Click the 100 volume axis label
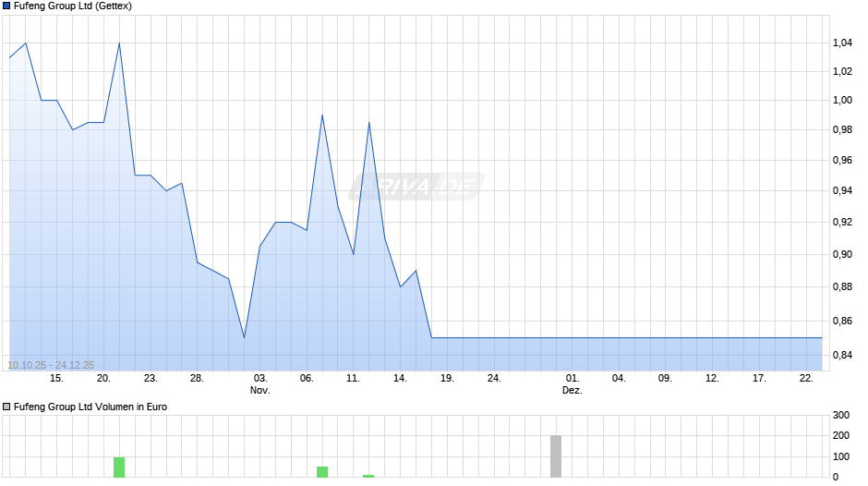Image resolution: width=868 pixels, height=486 pixels. [x=841, y=456]
